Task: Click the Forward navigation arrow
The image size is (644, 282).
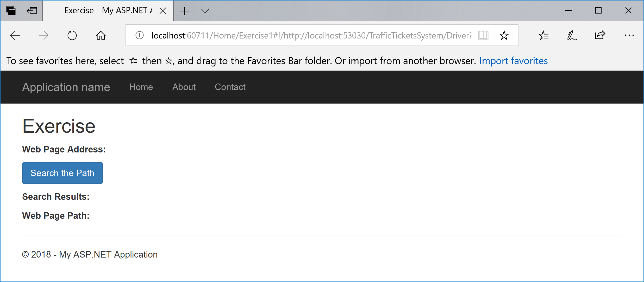Action: pos(43,35)
